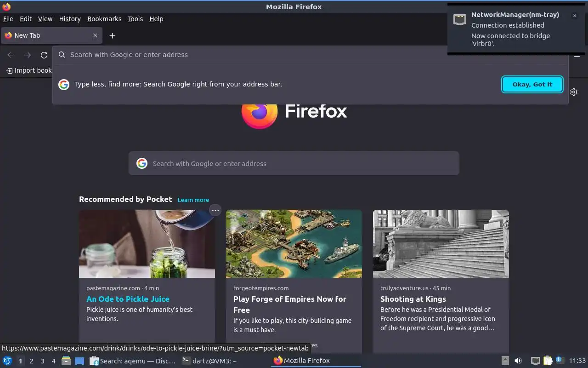The height and width of the screenshot is (368, 588).
Task: Go back using the back arrow
Action: pos(11,55)
